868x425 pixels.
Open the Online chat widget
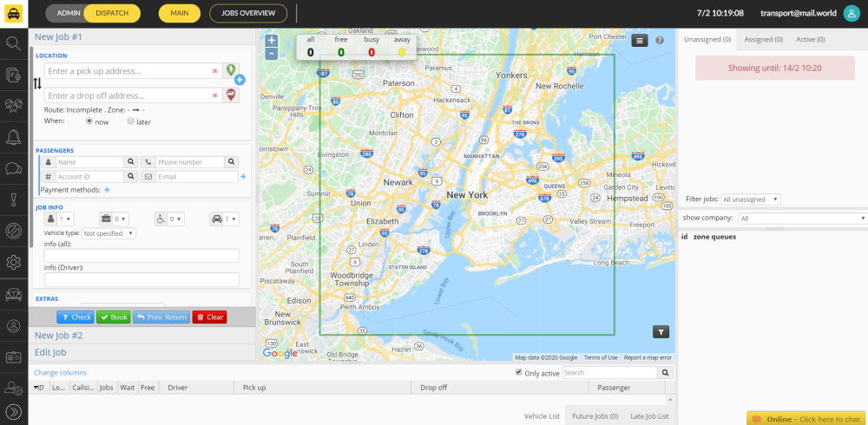807,419
